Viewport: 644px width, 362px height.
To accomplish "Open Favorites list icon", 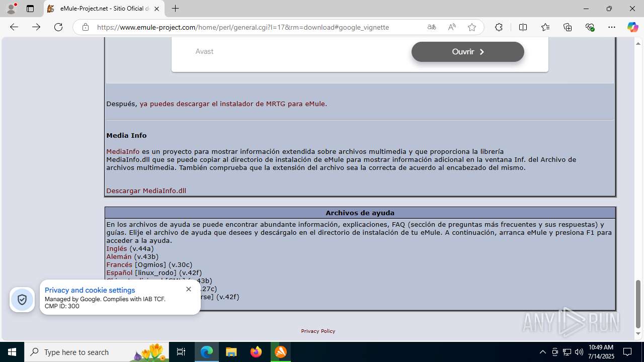I will pyautogui.click(x=545, y=27).
